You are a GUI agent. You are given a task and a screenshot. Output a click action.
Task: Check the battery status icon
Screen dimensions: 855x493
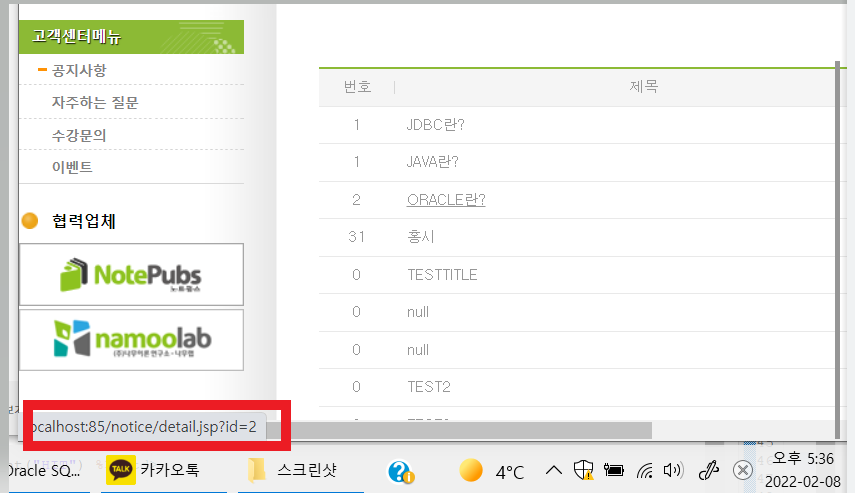pyautogui.click(x=613, y=470)
